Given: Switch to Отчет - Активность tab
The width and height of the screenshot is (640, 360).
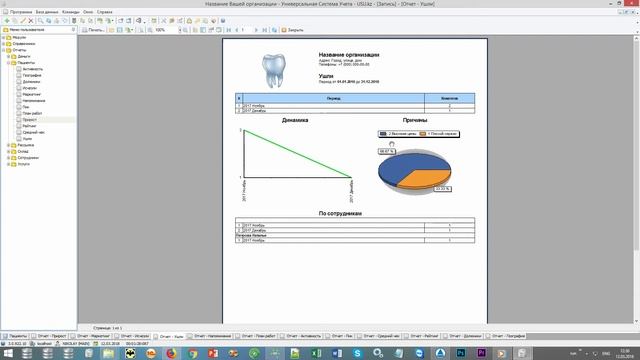Looking at the screenshot, I should click(x=301, y=336).
